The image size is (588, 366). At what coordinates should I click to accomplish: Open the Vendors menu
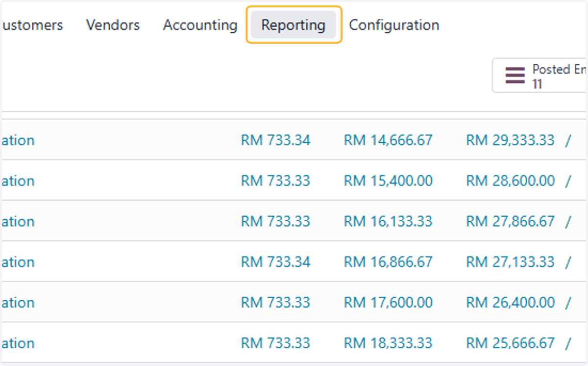113,25
